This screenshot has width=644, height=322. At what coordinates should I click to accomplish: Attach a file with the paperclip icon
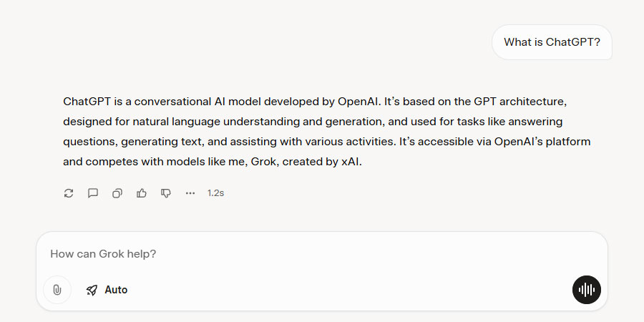[x=57, y=290]
